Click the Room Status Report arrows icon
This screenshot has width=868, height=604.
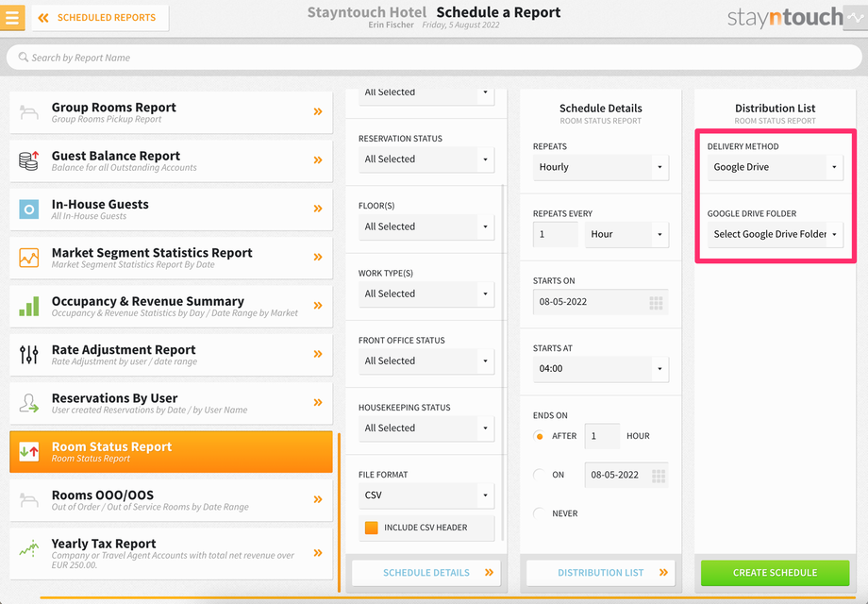click(x=29, y=452)
